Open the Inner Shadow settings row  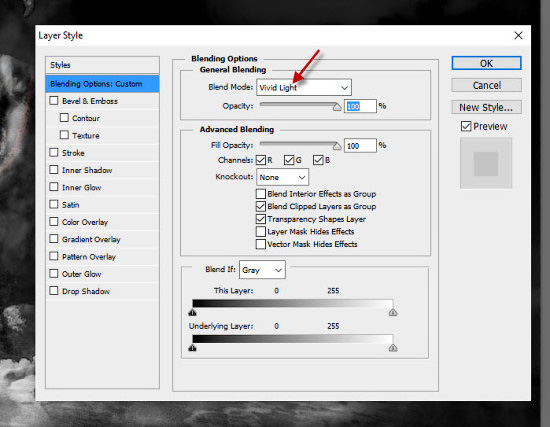102,170
